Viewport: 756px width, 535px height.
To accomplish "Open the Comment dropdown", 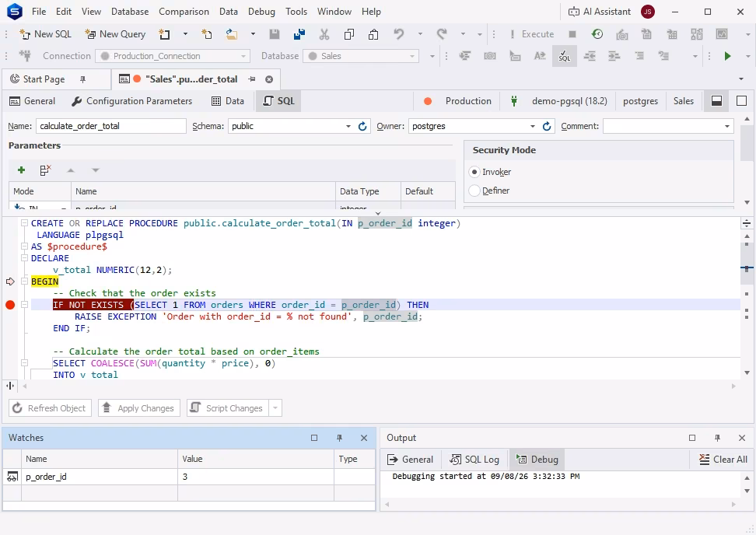I will pos(726,126).
